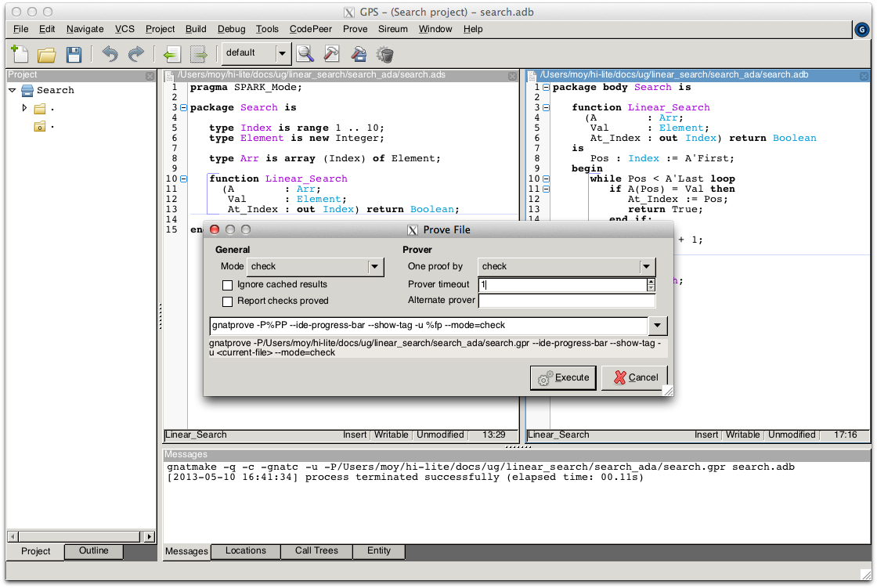Switch to the Call Trees tab
Image resolution: width=877 pixels, height=588 pixels.
click(316, 551)
